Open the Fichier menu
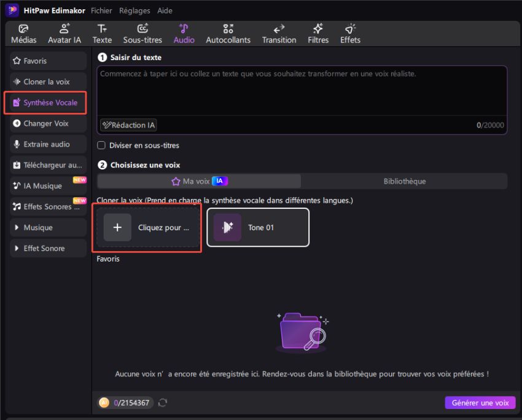The height and width of the screenshot is (420, 522). click(101, 10)
